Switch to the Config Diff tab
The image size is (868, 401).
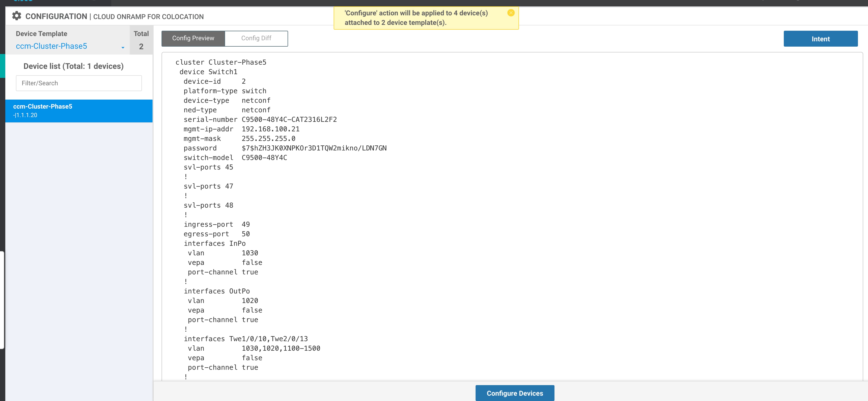tap(256, 38)
